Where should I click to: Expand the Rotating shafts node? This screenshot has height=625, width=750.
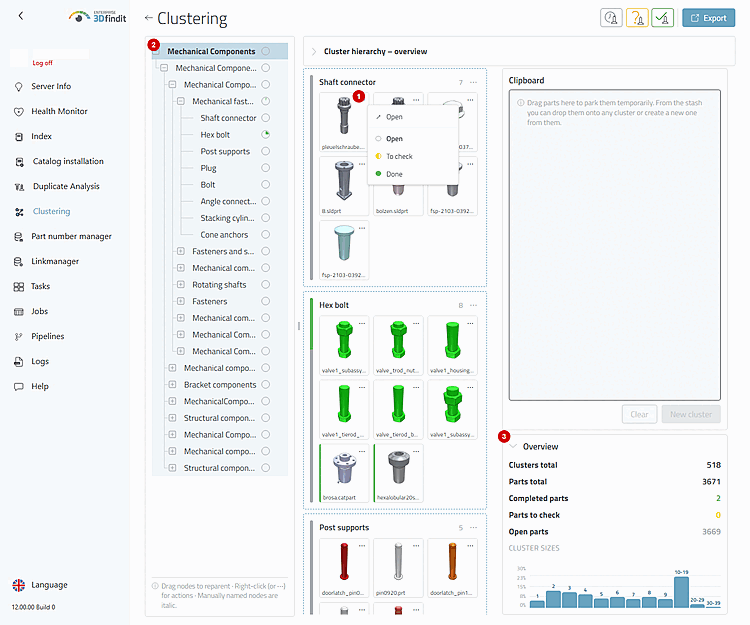pyautogui.click(x=181, y=285)
